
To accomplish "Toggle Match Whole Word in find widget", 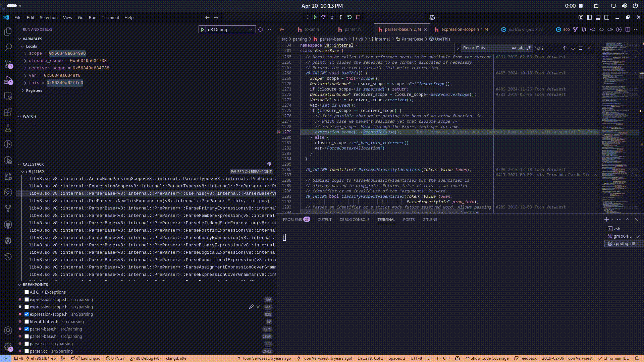I will [521, 48].
